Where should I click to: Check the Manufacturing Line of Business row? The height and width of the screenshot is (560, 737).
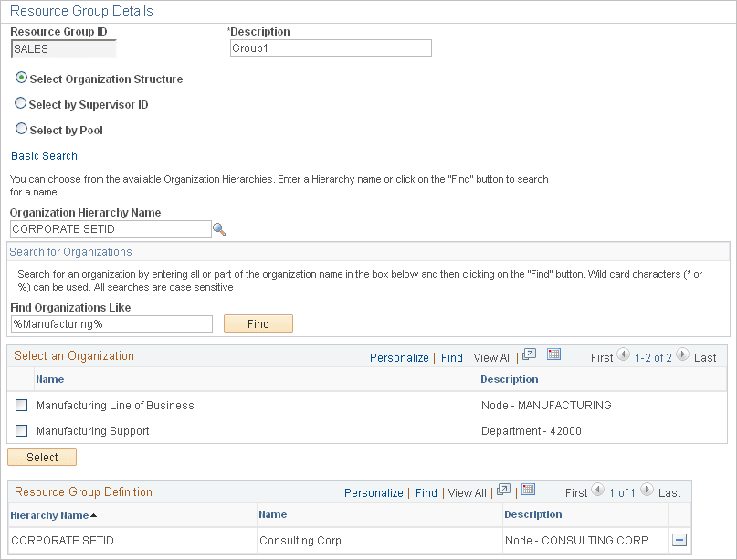pyautogui.click(x=21, y=405)
